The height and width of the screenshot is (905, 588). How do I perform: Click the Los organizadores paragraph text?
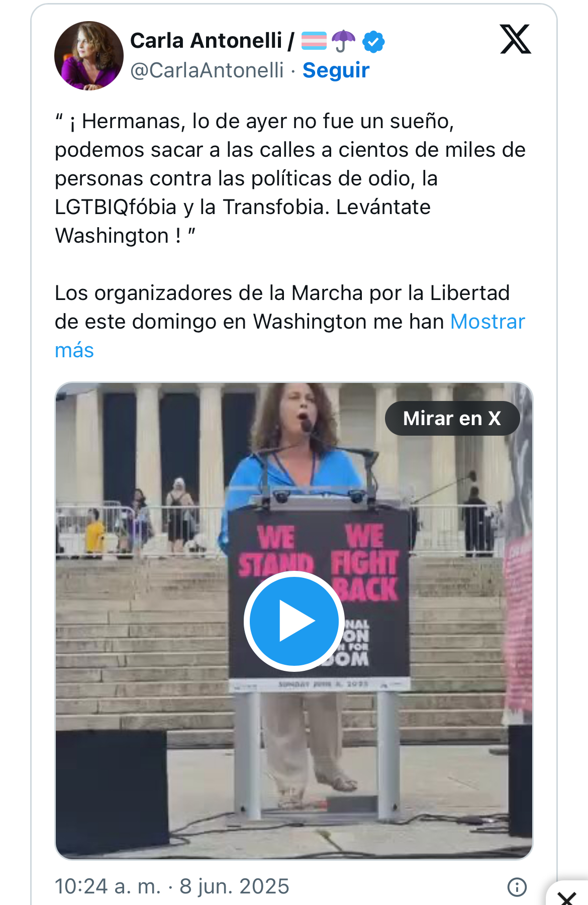290,307
